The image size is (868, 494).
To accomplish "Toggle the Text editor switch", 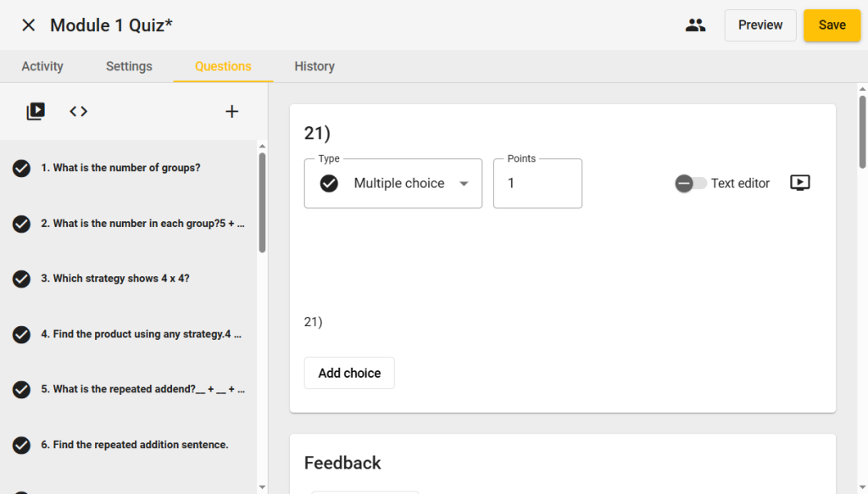I will 691,183.
